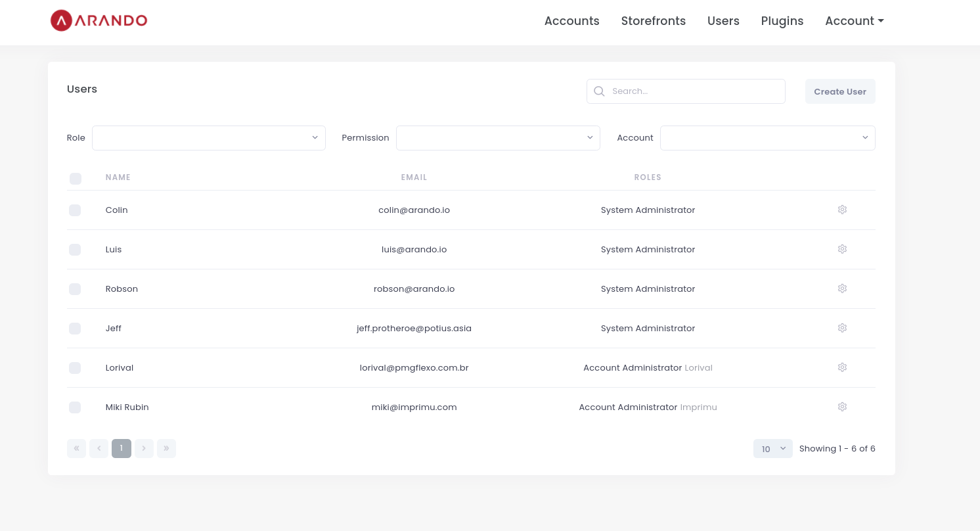Click page 1 pagination button

click(x=122, y=448)
